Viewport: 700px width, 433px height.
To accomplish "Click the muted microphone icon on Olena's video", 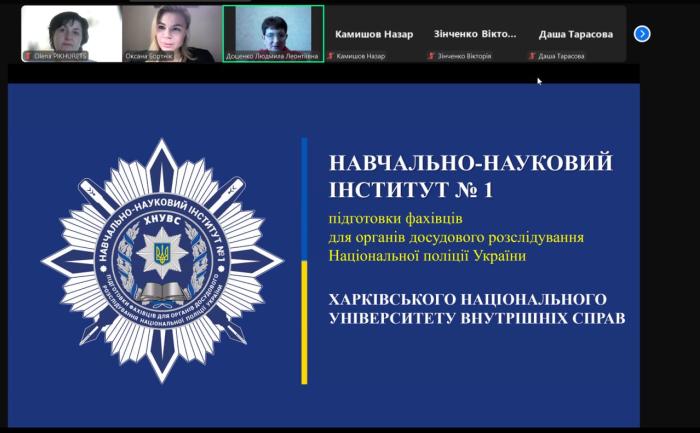I will click(28, 56).
